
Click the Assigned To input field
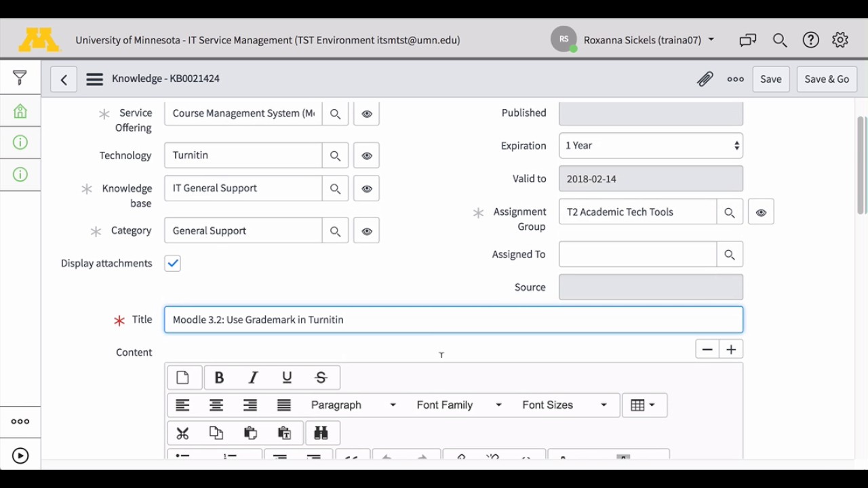(x=638, y=255)
